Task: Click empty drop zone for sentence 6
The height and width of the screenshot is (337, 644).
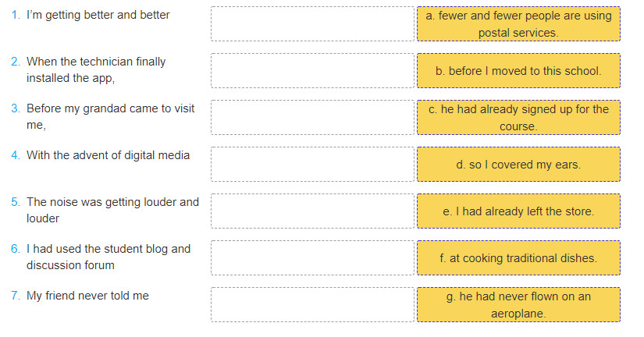Action: tap(312, 257)
